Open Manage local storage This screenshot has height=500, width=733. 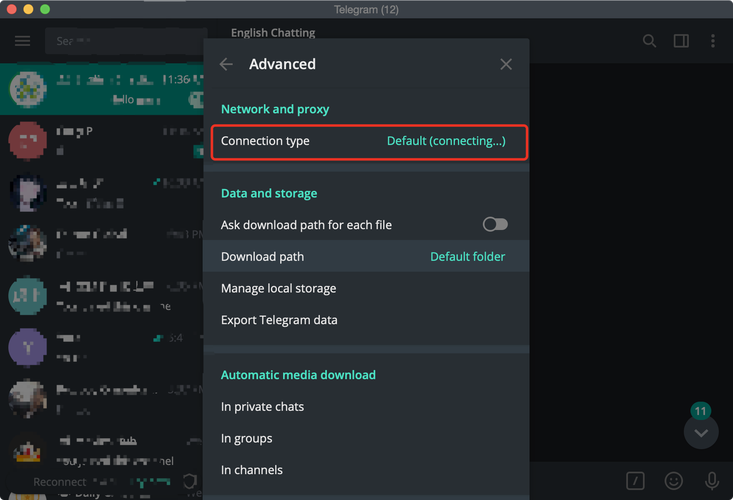[x=366, y=288]
